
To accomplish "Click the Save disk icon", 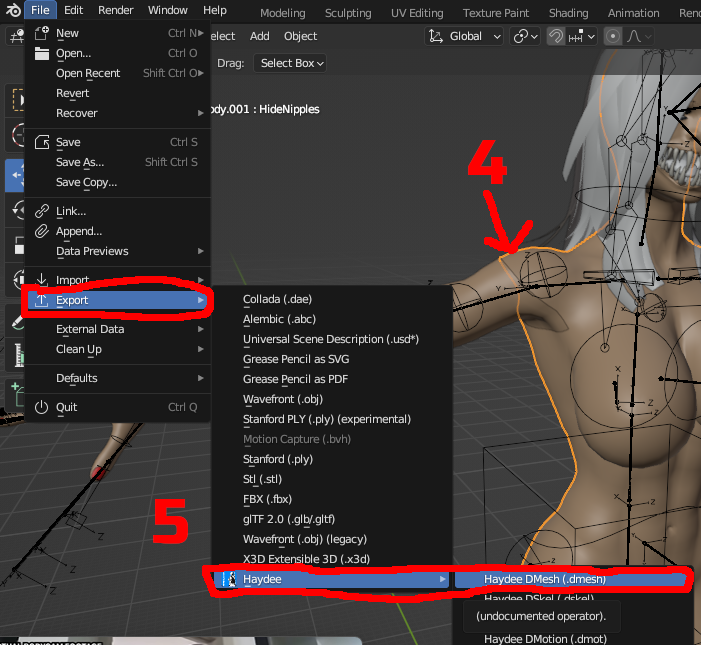I will (x=42, y=142).
